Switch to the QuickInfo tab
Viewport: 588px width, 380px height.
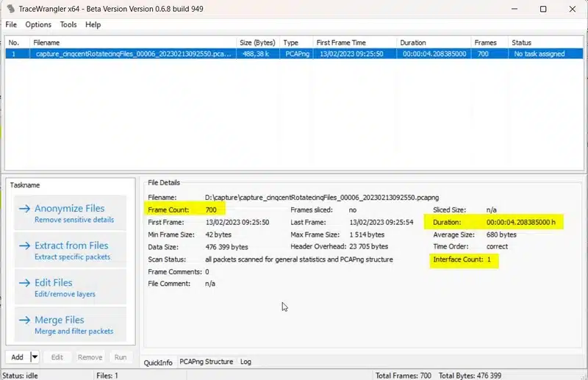point(158,362)
